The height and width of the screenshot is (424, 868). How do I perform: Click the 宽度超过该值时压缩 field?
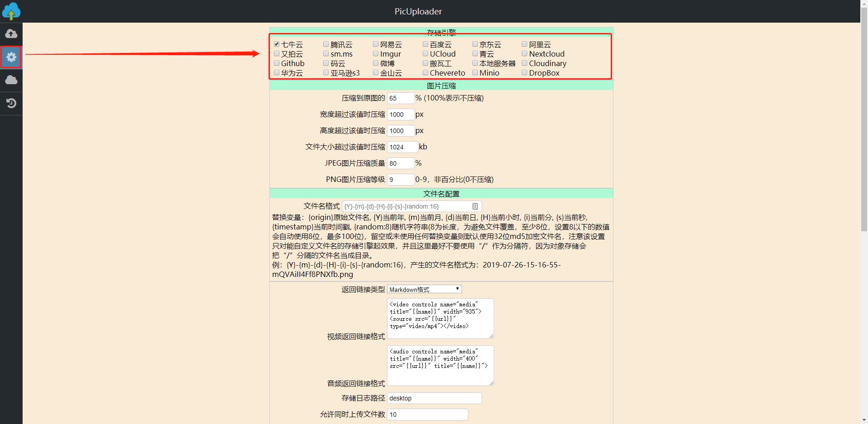(x=401, y=114)
